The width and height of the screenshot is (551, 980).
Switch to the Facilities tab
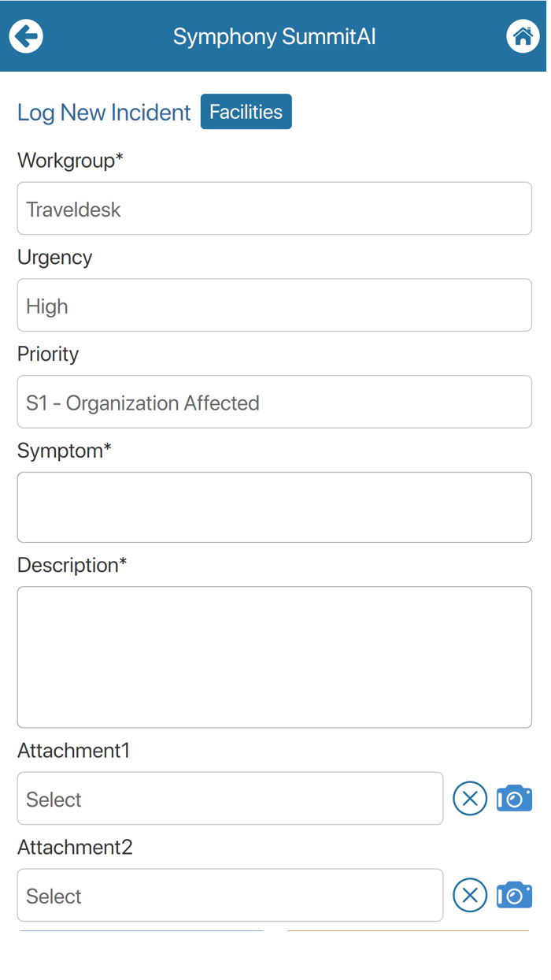coord(246,111)
